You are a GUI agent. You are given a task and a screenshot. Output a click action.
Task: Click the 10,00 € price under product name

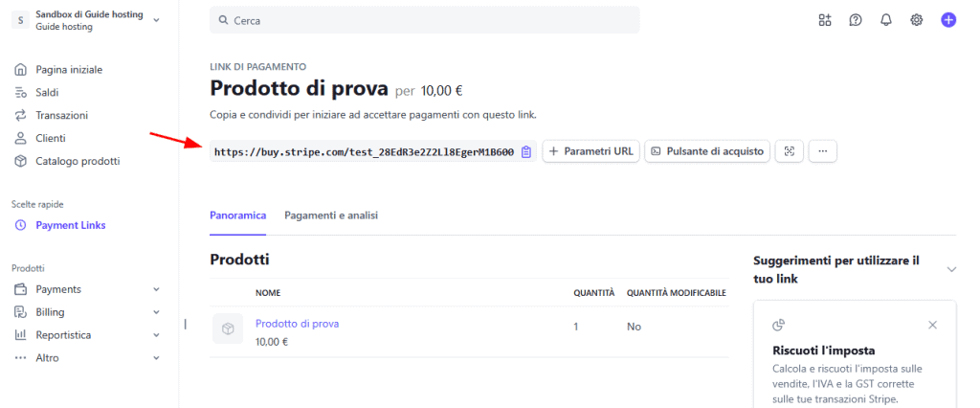coord(272,342)
